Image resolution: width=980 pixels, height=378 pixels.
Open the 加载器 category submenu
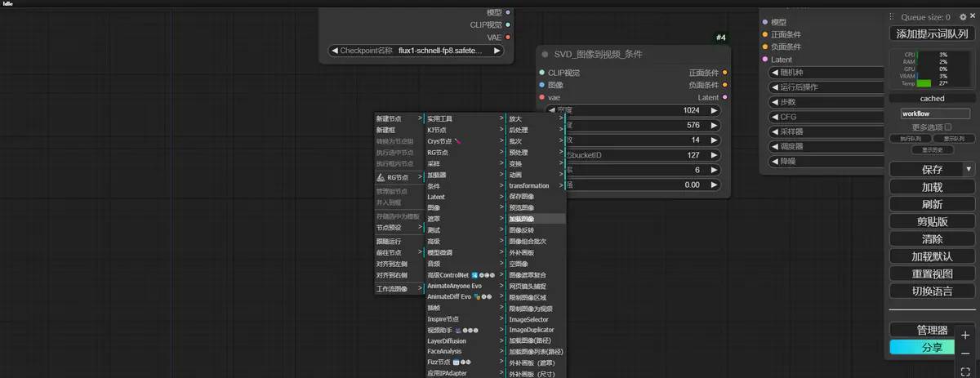pos(465,175)
